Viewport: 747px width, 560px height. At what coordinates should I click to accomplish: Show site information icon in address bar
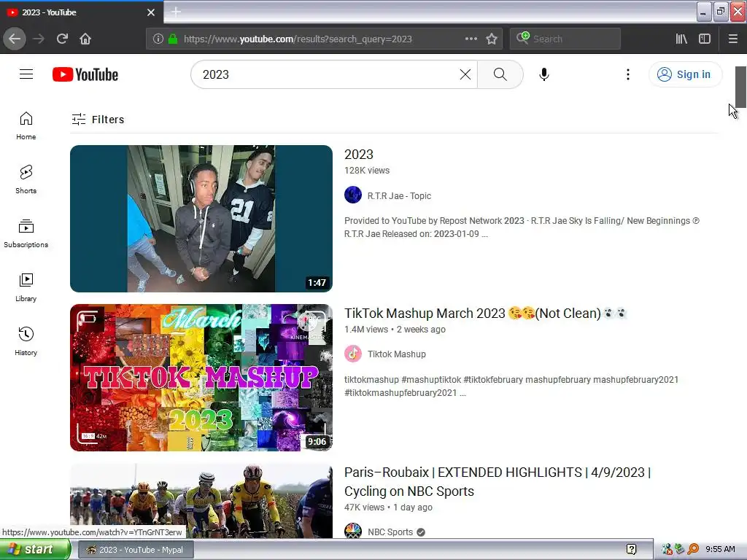click(158, 39)
